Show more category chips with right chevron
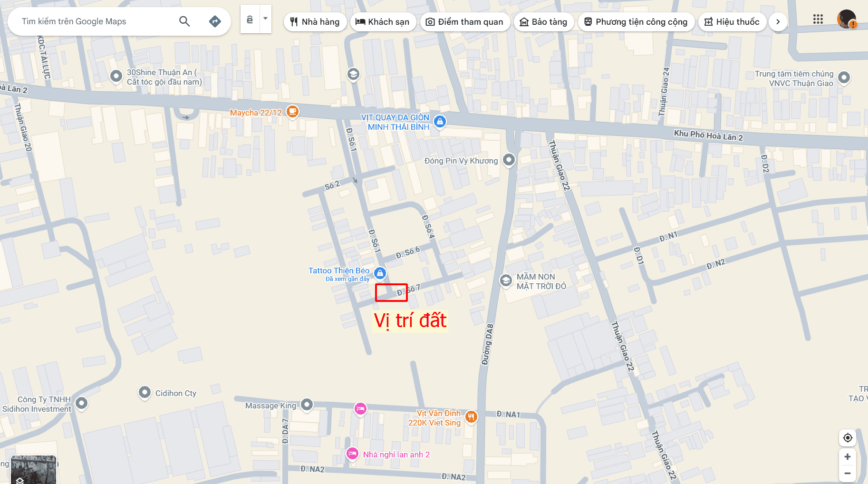 tap(778, 22)
